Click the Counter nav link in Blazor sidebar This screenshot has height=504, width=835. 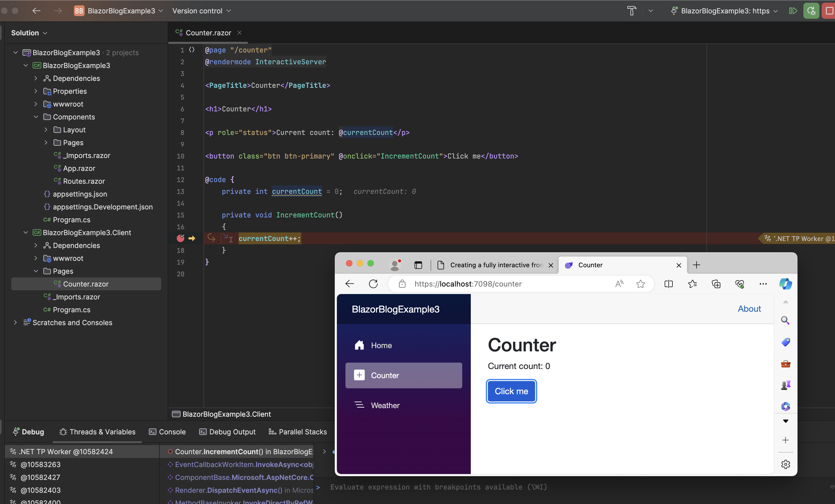403,375
